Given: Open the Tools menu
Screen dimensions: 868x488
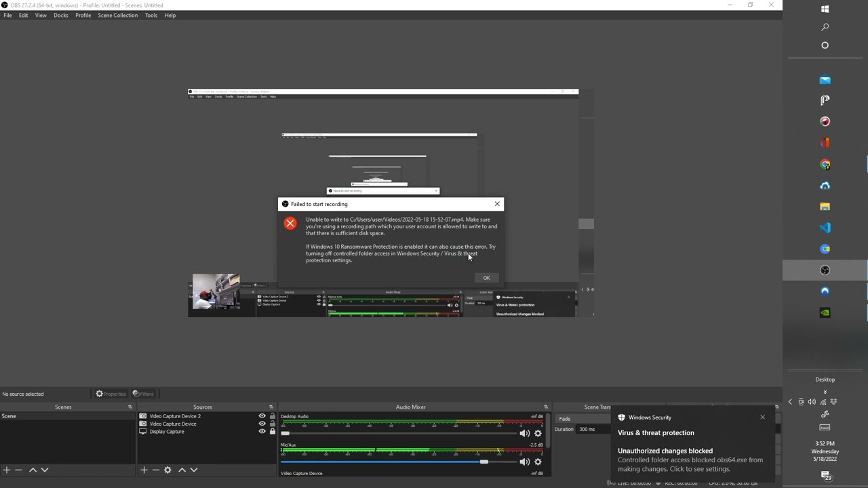Looking at the screenshot, I should [151, 15].
